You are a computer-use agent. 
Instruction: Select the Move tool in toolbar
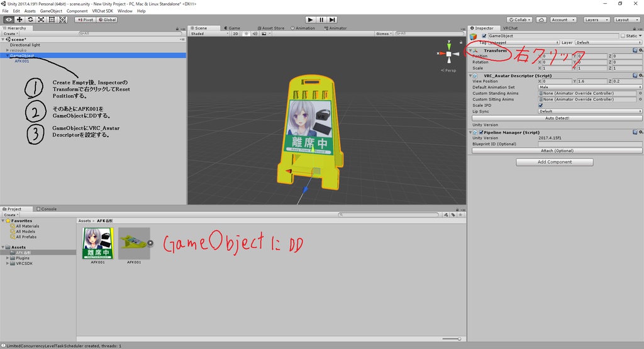pos(19,19)
